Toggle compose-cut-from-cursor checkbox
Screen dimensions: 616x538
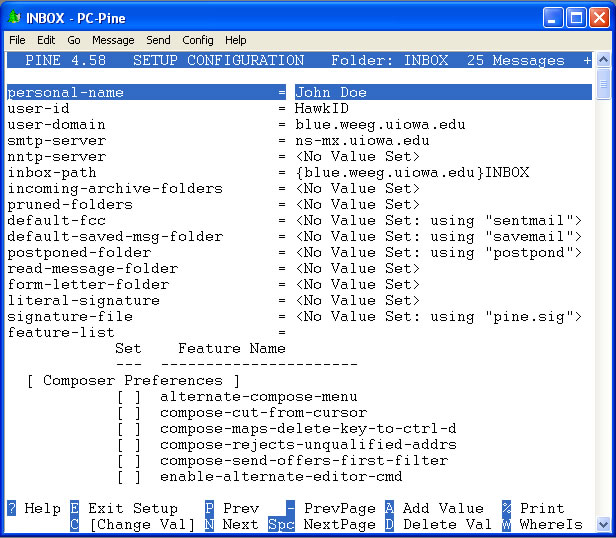point(129,413)
